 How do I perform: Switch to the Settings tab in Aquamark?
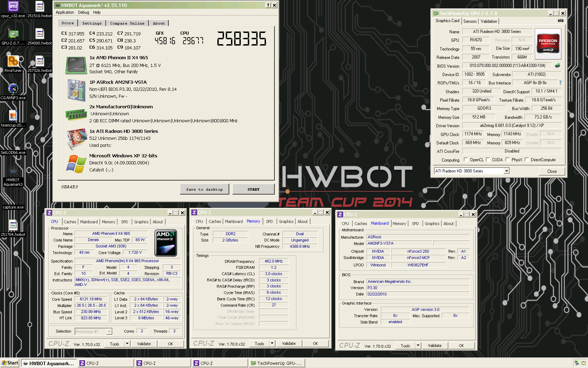pyautogui.click(x=92, y=23)
